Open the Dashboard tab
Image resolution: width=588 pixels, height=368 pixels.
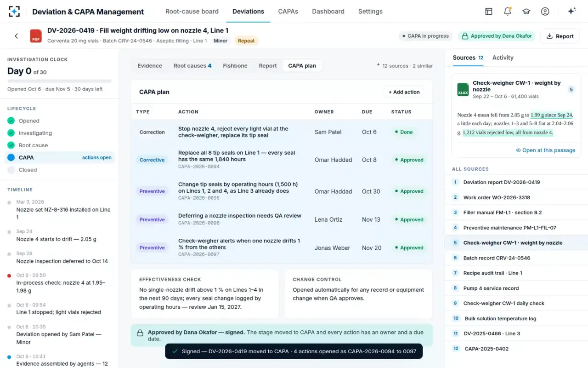(328, 11)
